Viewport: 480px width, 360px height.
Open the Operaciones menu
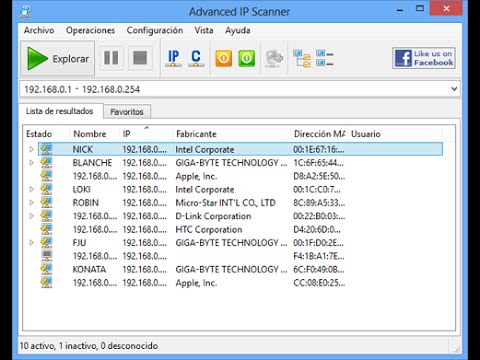[90, 30]
